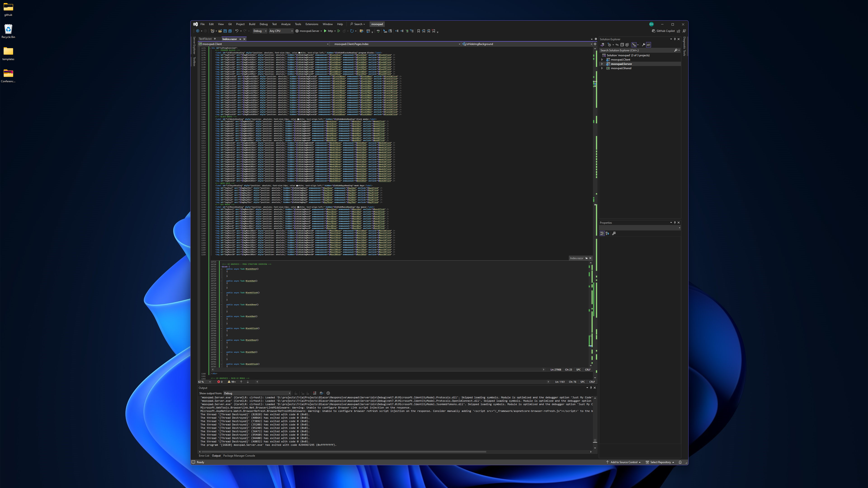Image resolution: width=868 pixels, height=488 pixels.
Task: Show All Files icon in Solution Explorer
Action: (x=627, y=45)
